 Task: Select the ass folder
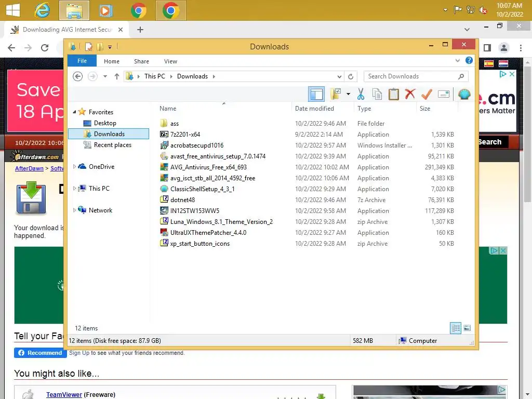tap(174, 124)
